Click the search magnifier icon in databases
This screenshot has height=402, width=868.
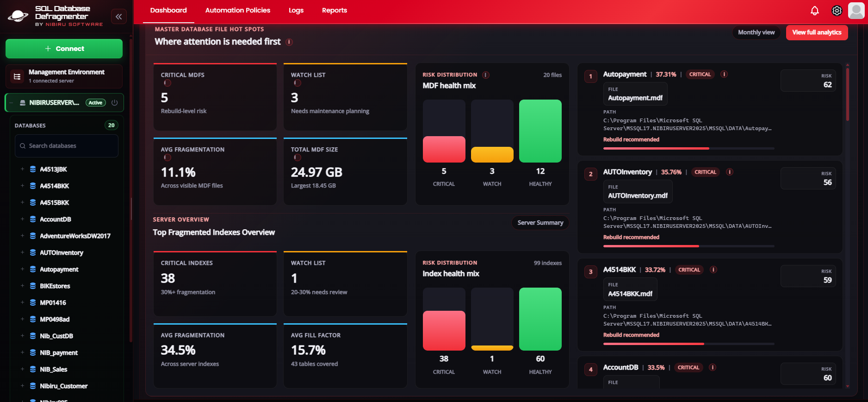(23, 146)
